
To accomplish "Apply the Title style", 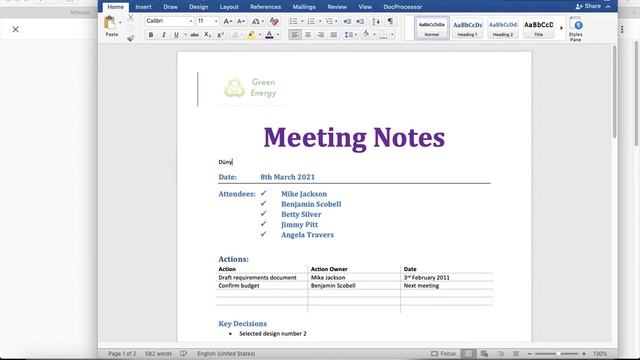I will click(539, 28).
